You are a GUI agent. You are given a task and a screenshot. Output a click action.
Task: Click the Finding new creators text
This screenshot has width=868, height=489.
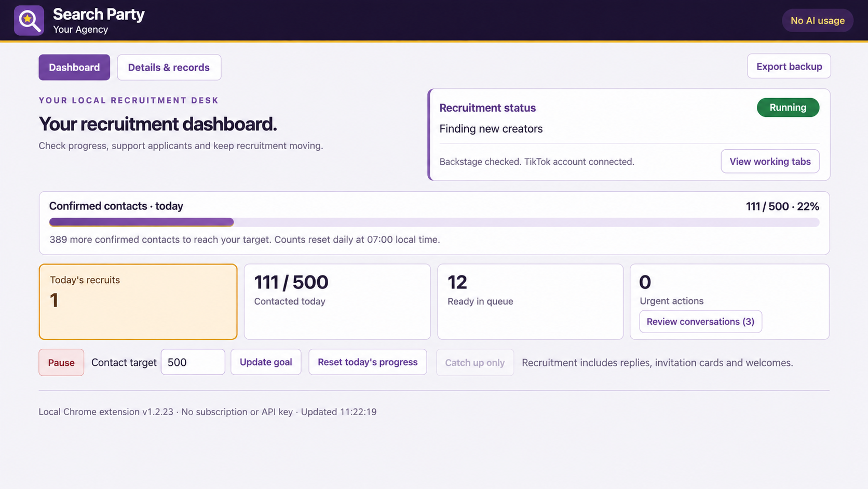click(491, 128)
